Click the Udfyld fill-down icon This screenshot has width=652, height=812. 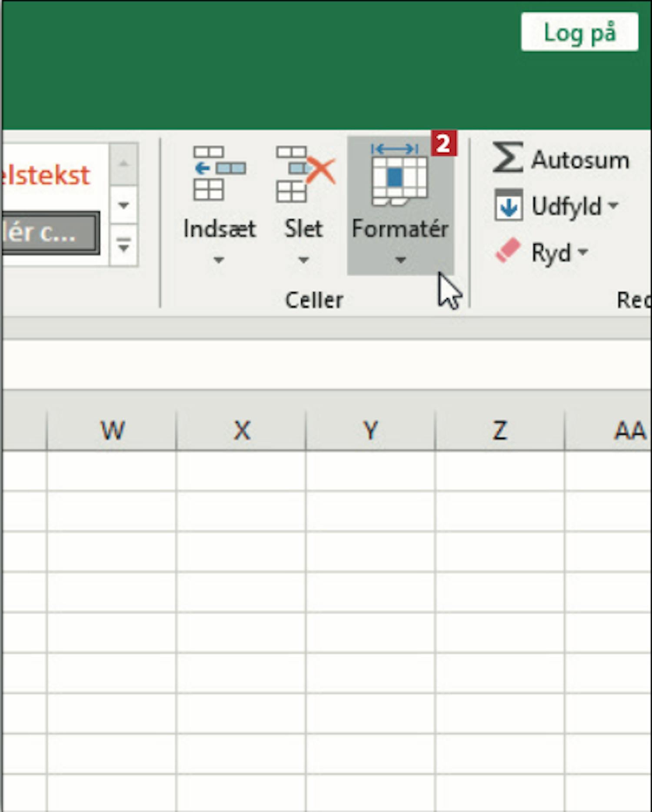tap(508, 205)
